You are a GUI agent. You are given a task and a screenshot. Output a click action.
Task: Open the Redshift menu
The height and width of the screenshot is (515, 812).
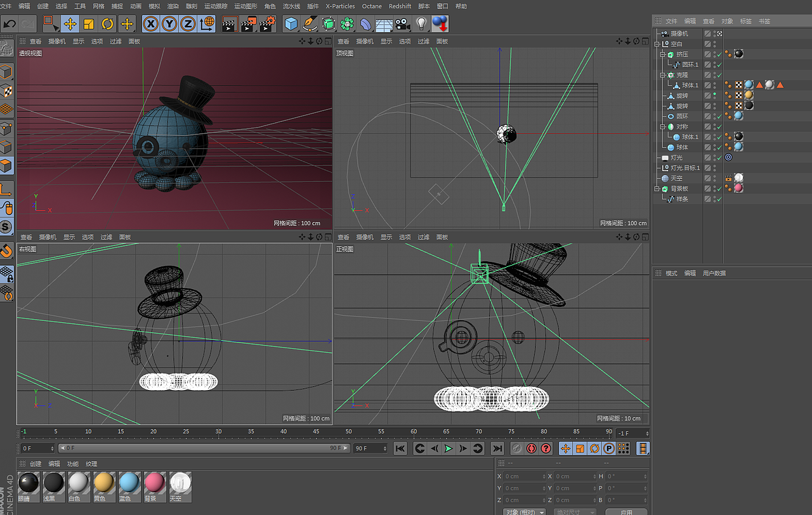click(x=400, y=6)
